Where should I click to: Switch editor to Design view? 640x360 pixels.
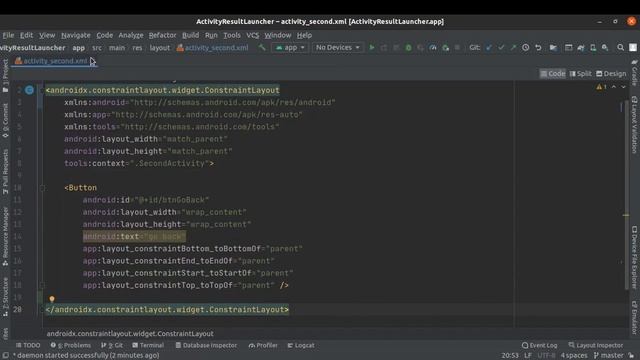tap(611, 74)
